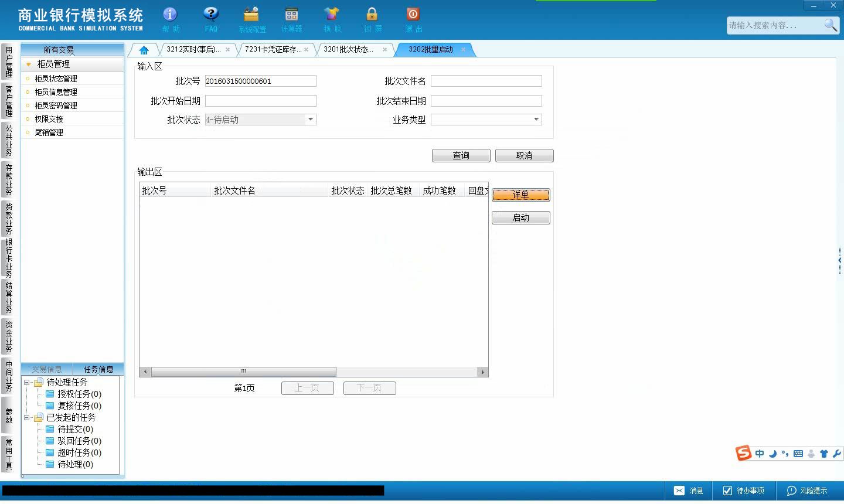The height and width of the screenshot is (504, 844).
Task: Switch to the 交易信息 tab
Action: (47, 369)
